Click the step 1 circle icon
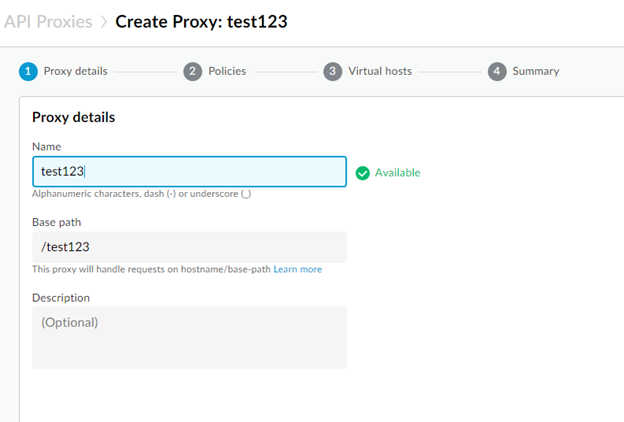624x422 pixels. 28,71
